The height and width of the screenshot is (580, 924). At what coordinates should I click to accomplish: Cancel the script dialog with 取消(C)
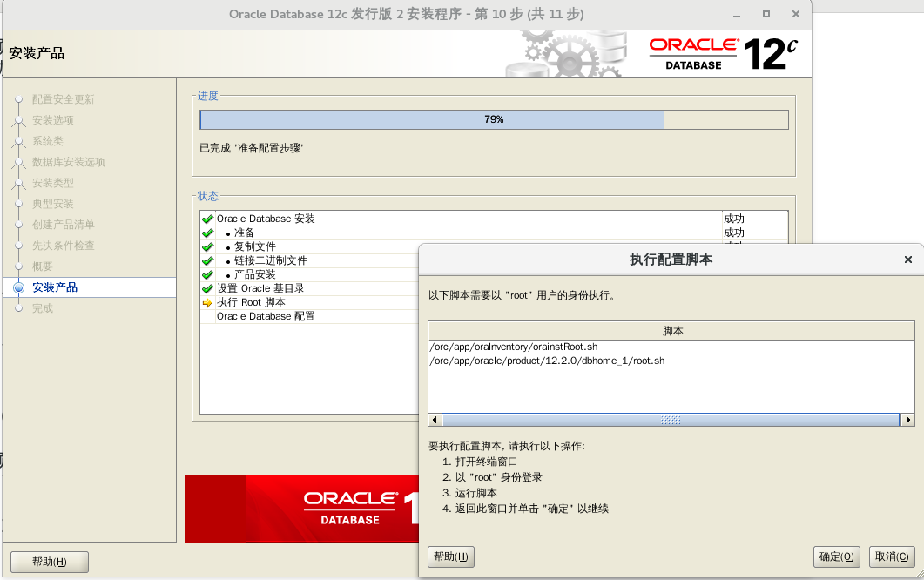coord(892,556)
